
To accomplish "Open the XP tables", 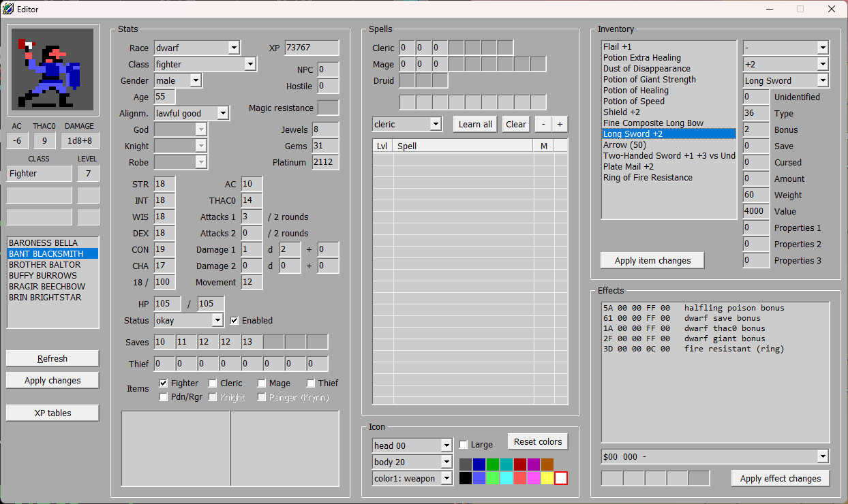I will pyautogui.click(x=52, y=412).
